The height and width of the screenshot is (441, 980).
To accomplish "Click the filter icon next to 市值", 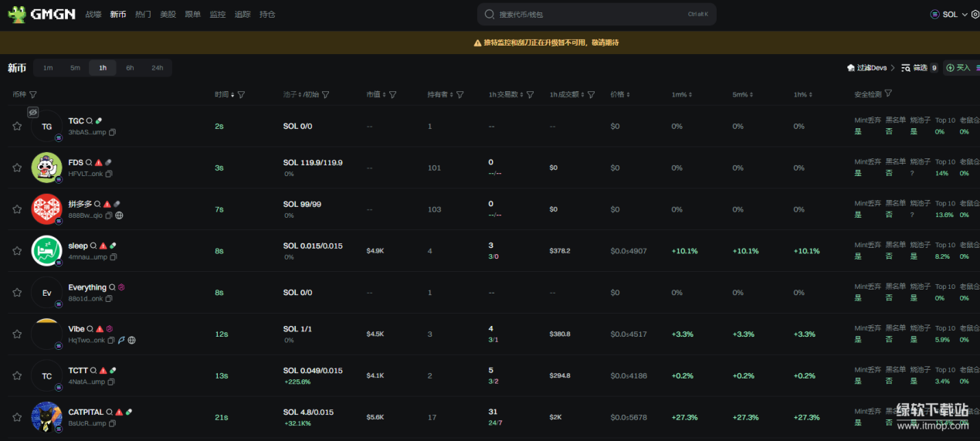I will click(x=392, y=95).
